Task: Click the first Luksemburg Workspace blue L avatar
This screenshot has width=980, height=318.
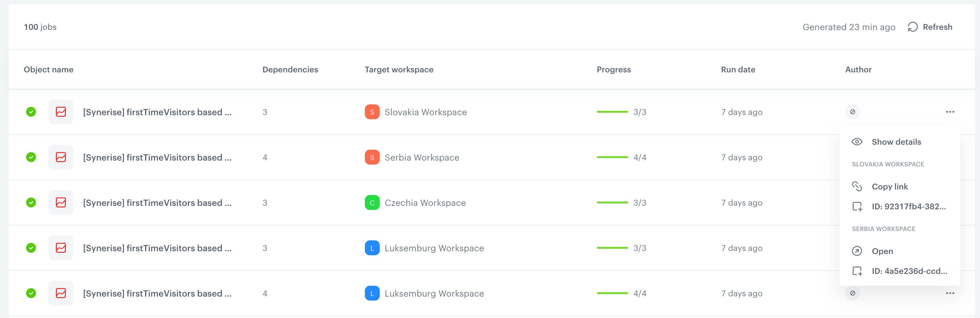Action: click(372, 248)
